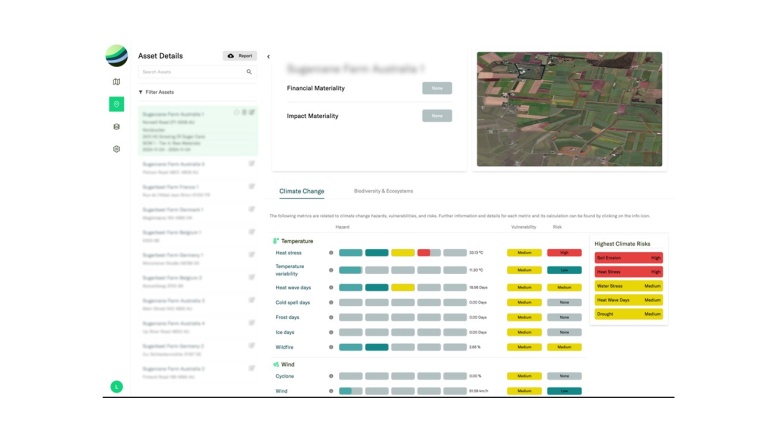Collapse the asset list panel with chevron
Viewport: 760px width, 427px height.
pos(269,57)
